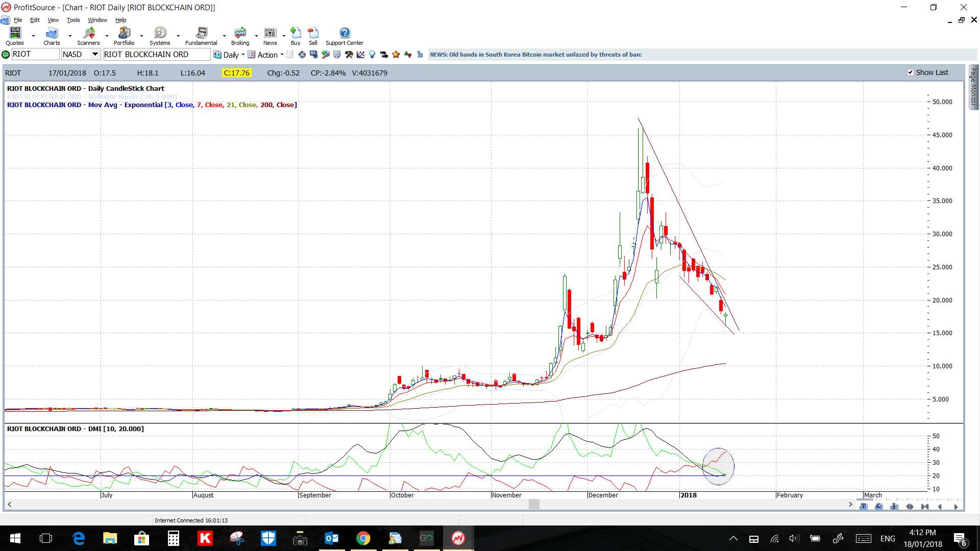This screenshot has height=551, width=980.
Task: Expand the Charts button dropdown arrow
Action: (70, 36)
